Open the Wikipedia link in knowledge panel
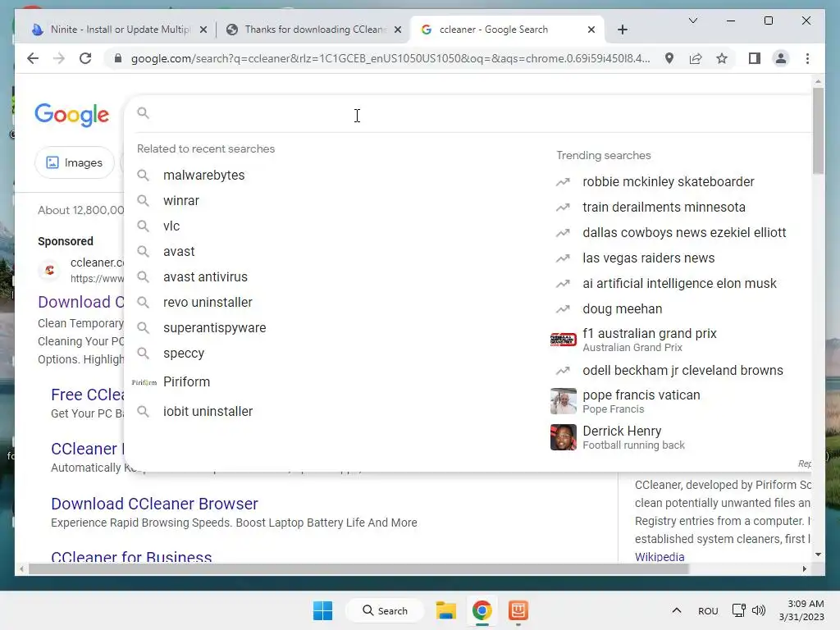The height and width of the screenshot is (630, 840). [x=660, y=557]
